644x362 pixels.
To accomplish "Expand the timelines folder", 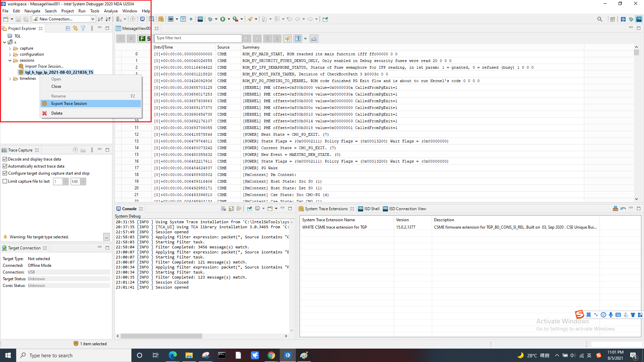I will (x=10, y=78).
